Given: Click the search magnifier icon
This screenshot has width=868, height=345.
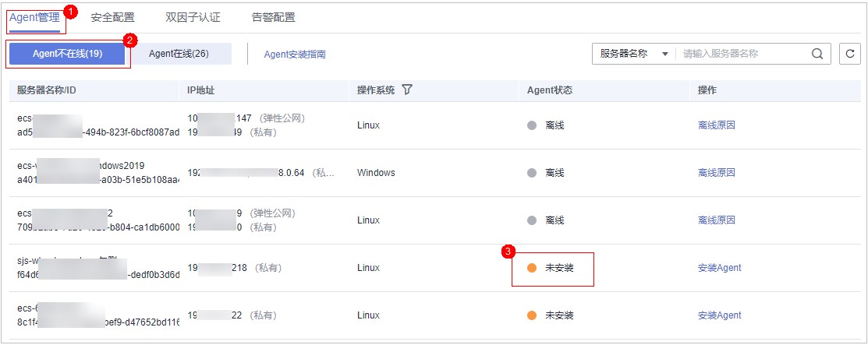Looking at the screenshot, I should 817,54.
